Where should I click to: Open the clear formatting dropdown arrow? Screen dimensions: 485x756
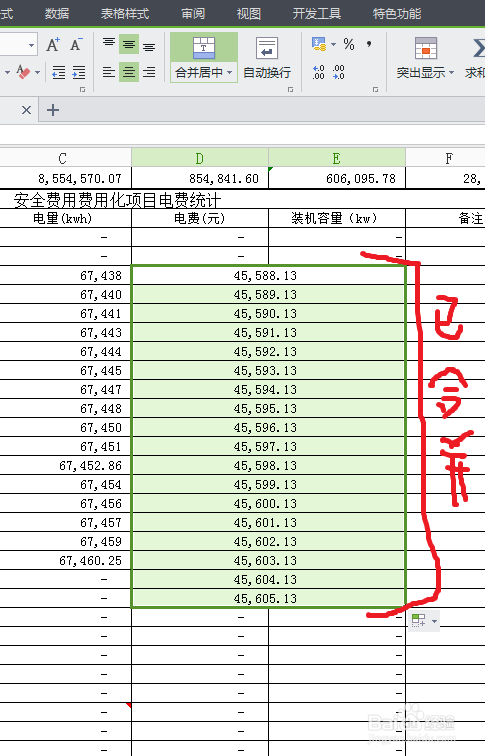point(38,73)
